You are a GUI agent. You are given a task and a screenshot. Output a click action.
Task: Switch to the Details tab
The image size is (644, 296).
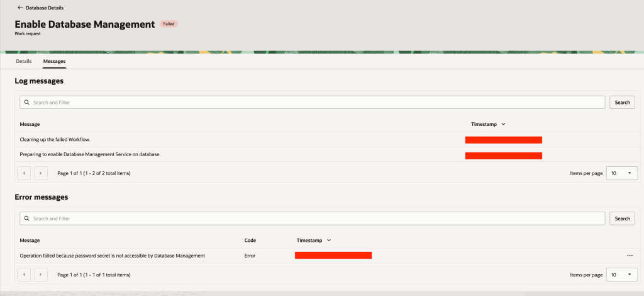pos(24,61)
